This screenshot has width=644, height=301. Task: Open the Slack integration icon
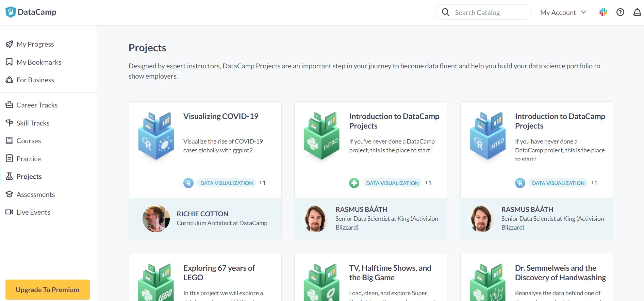tap(603, 12)
